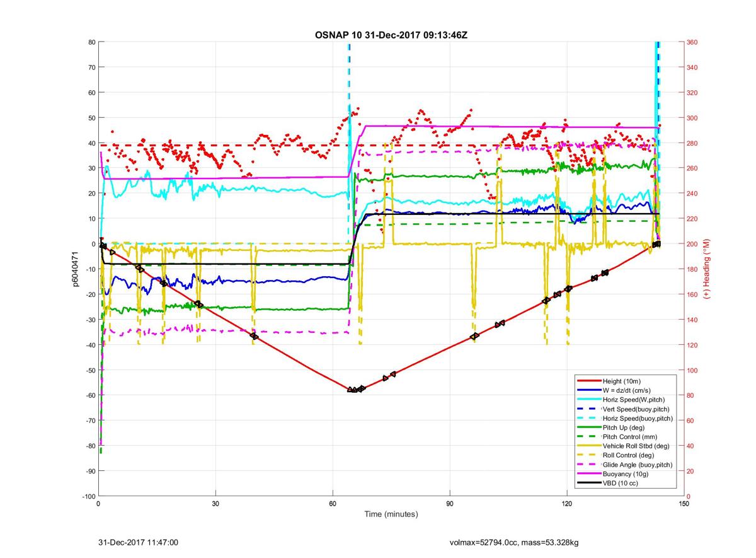Click the x-axis tick label 60
The height and width of the screenshot is (558, 756).
coord(333,504)
